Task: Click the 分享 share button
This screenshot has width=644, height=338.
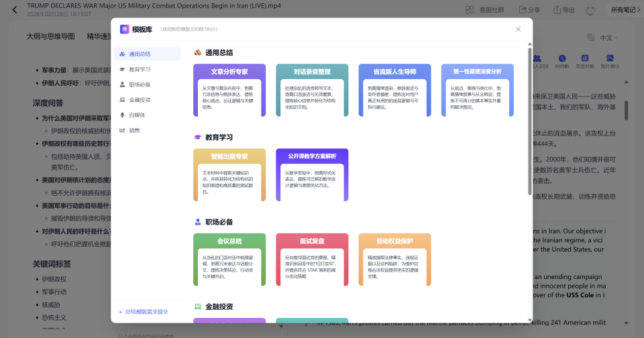Action: point(529,10)
